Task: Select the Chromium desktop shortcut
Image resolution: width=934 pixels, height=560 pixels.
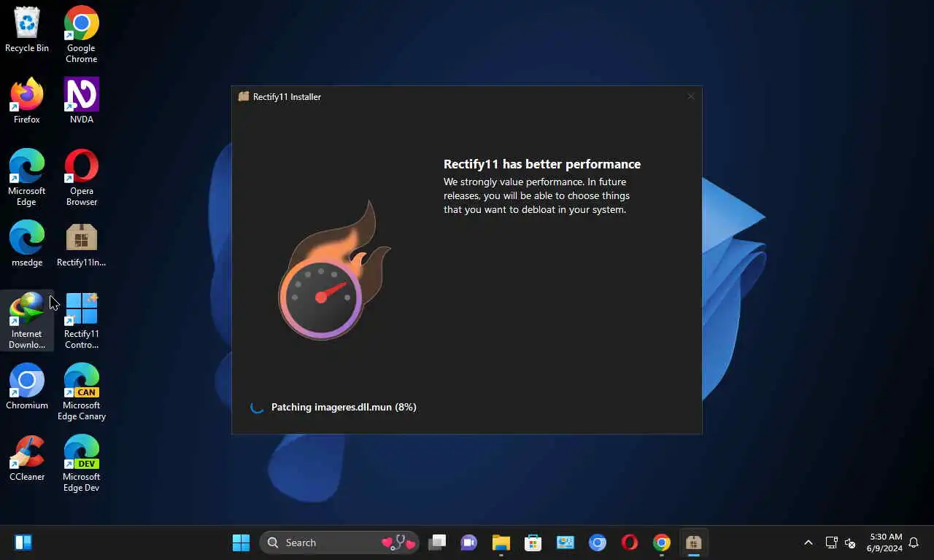Action: coord(27,387)
